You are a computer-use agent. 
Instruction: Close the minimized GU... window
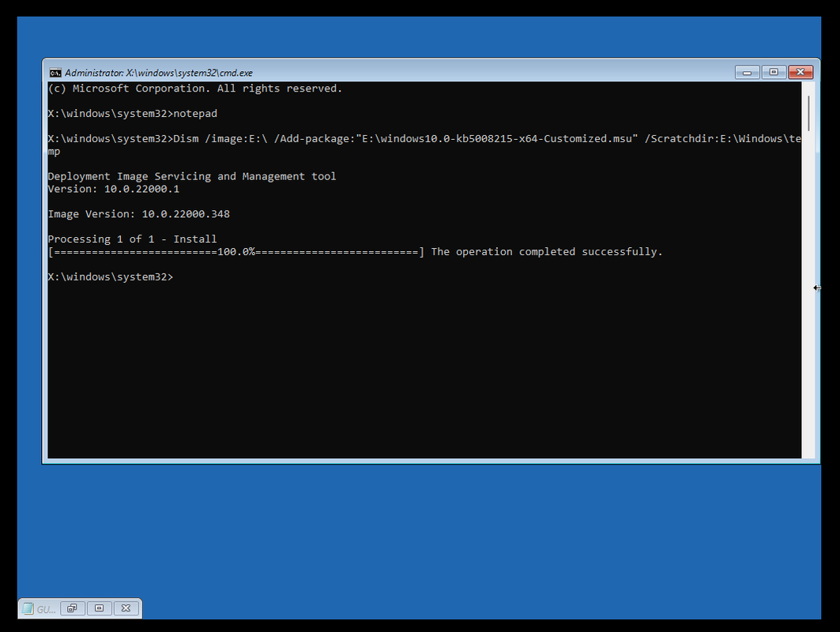click(x=126, y=608)
